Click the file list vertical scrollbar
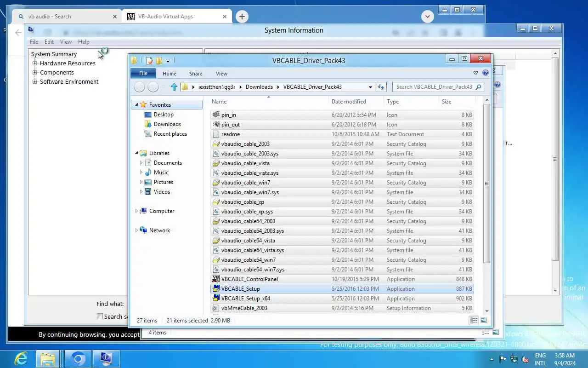Screen dimensions: 588x368 tap(486, 183)
